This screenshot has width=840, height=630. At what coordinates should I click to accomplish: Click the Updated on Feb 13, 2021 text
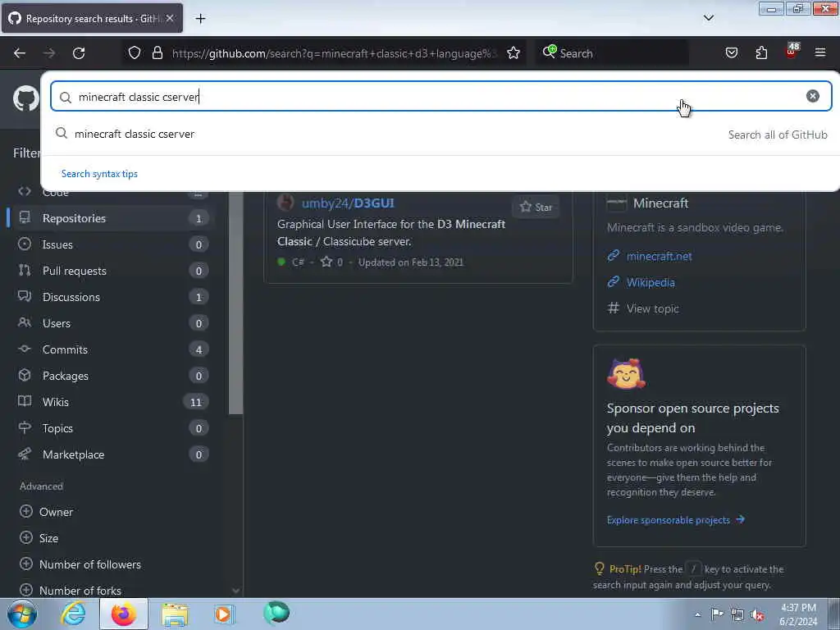coord(410,262)
